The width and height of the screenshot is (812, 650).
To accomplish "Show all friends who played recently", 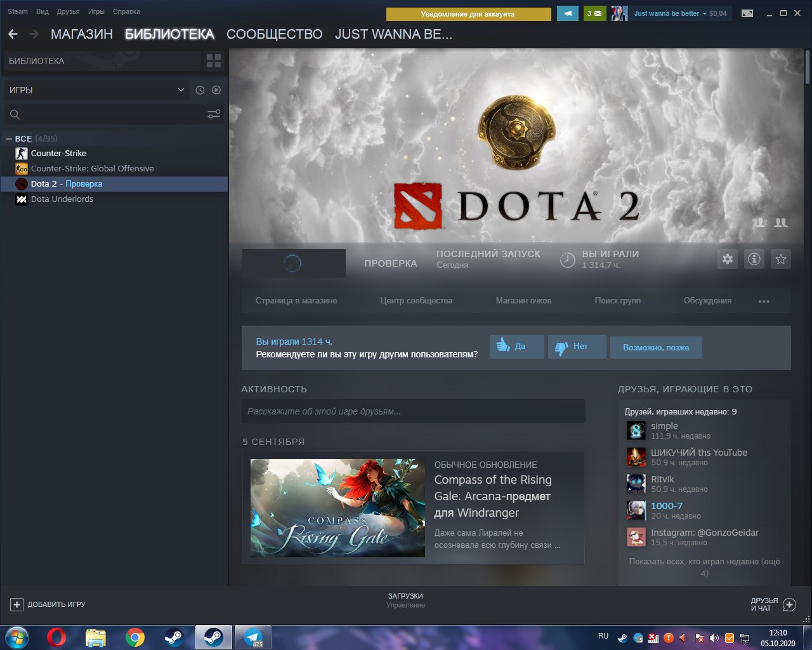I will tap(704, 567).
